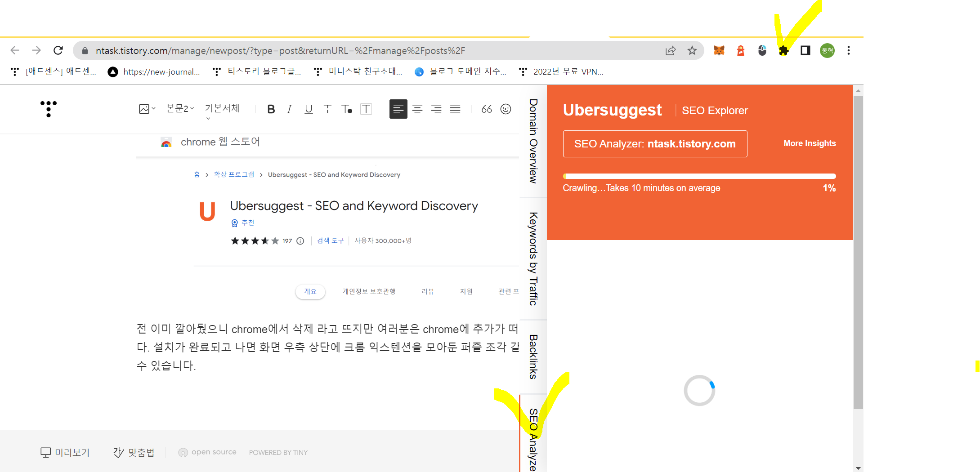Go back to the previous browser page
This screenshot has height=472, width=980.
point(15,50)
